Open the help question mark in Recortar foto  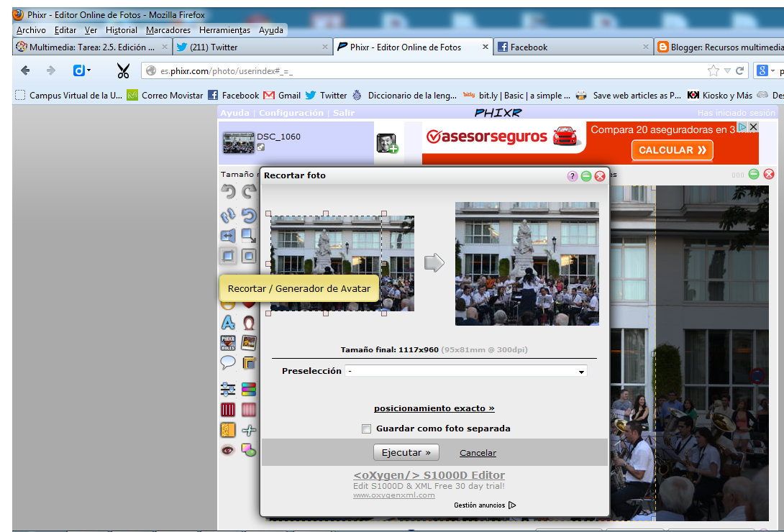tap(573, 176)
